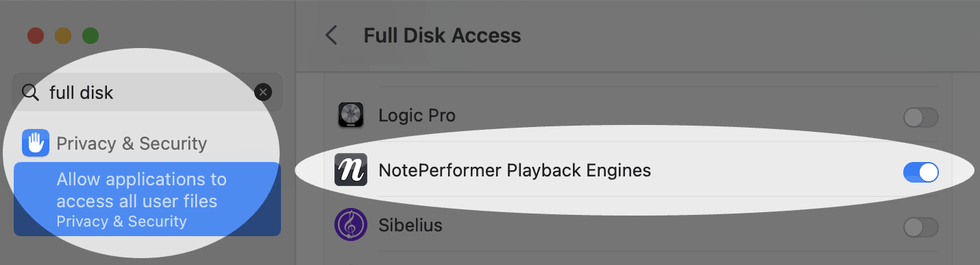980x265 pixels.
Task: Click the NotePerformer app icon
Action: [x=351, y=170]
